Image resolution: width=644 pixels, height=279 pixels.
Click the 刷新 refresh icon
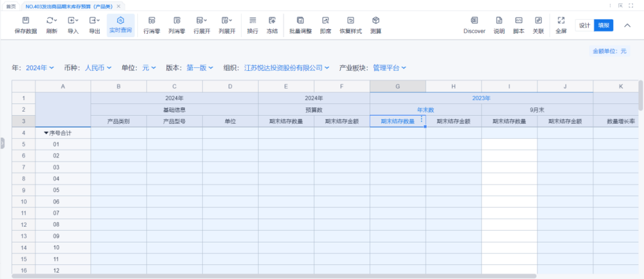51,21
